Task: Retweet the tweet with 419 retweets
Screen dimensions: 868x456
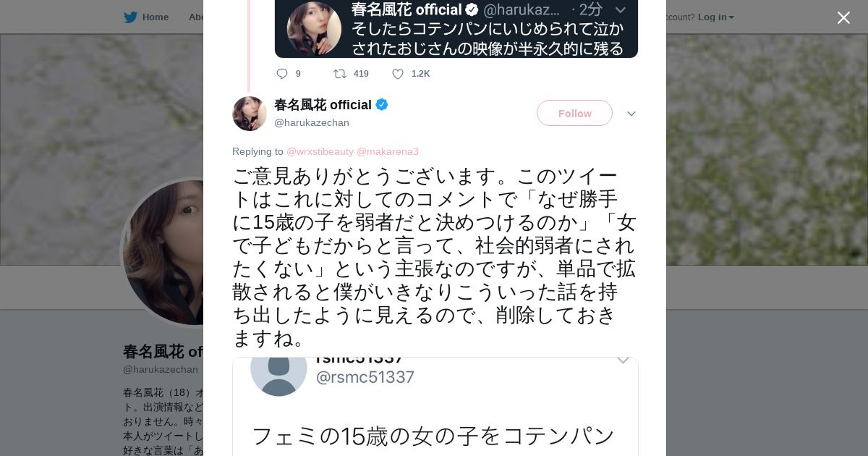Action: pos(339,74)
